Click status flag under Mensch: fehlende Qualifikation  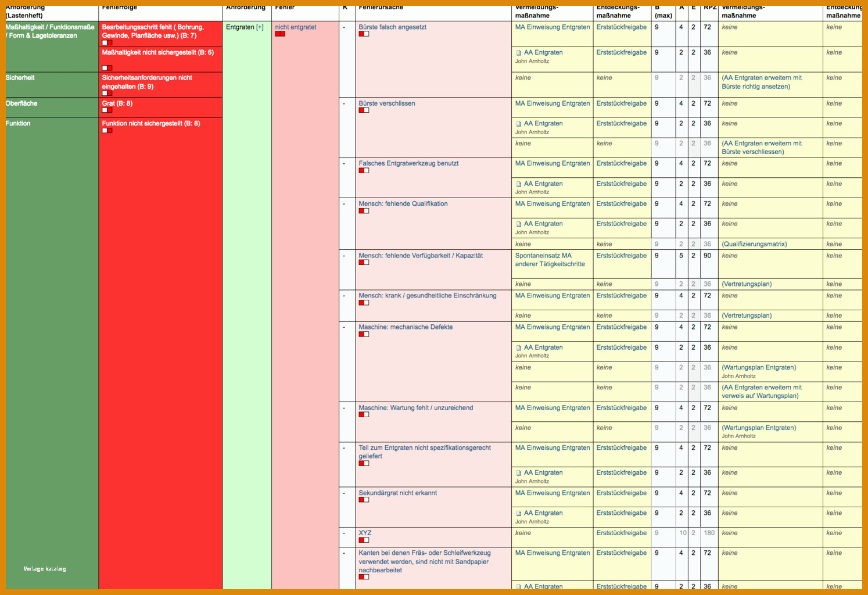[364, 211]
